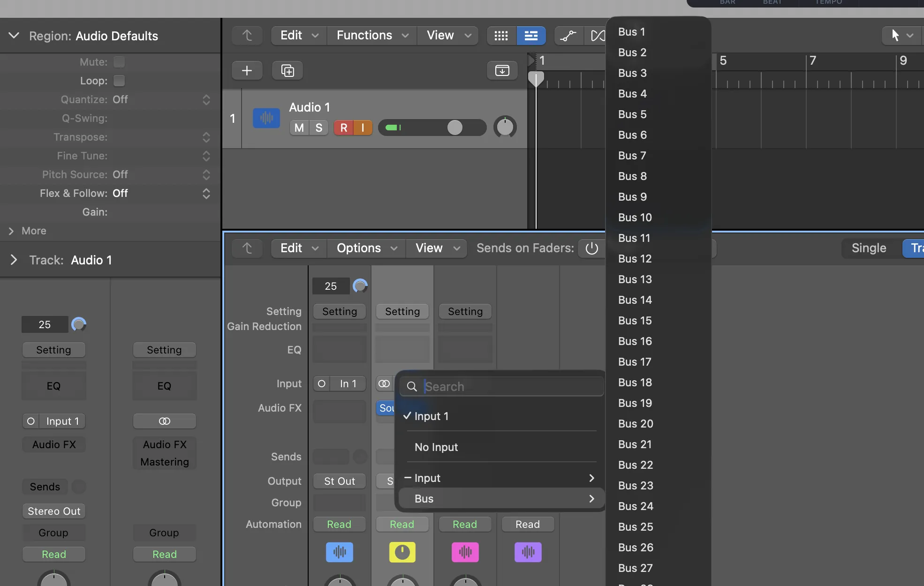924x586 pixels.
Task: Click the add new track plus button
Action: (x=247, y=71)
